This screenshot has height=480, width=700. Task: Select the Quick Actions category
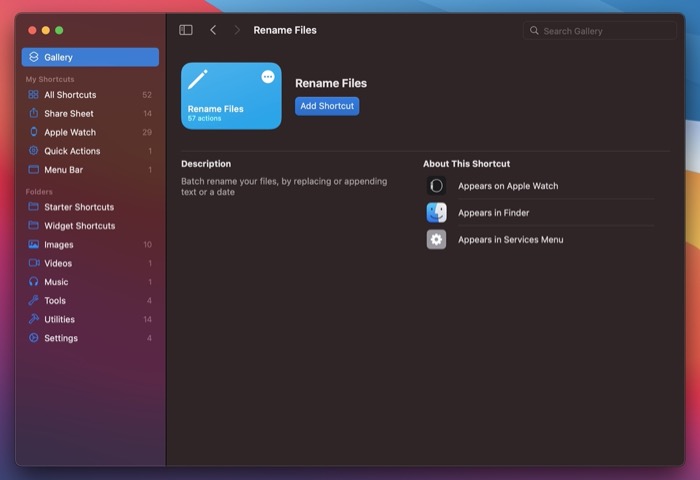[90, 151]
